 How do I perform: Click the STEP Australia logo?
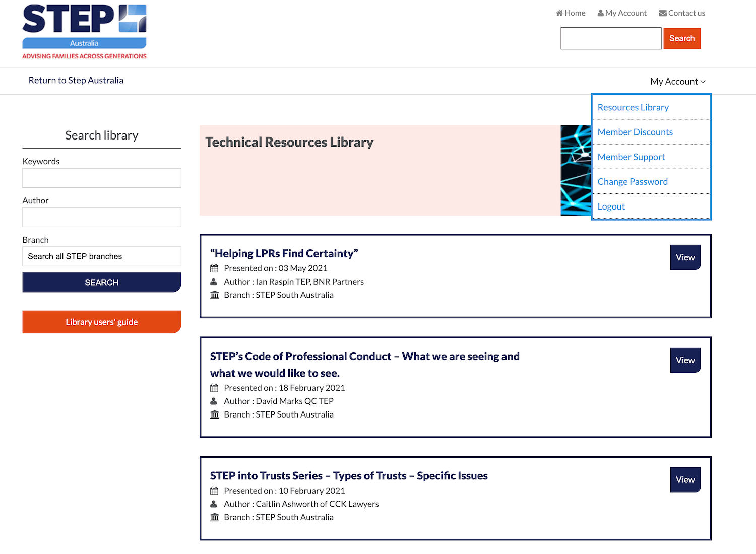(x=84, y=32)
